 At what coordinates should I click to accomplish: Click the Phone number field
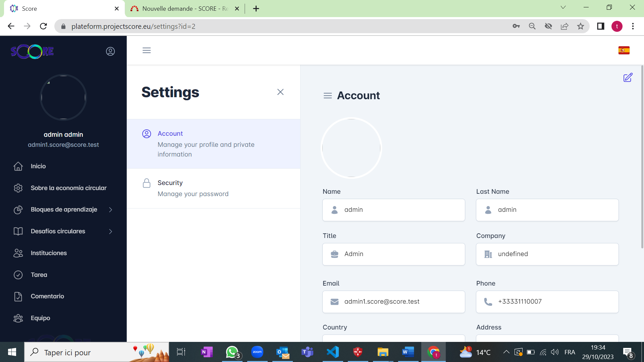click(x=547, y=302)
